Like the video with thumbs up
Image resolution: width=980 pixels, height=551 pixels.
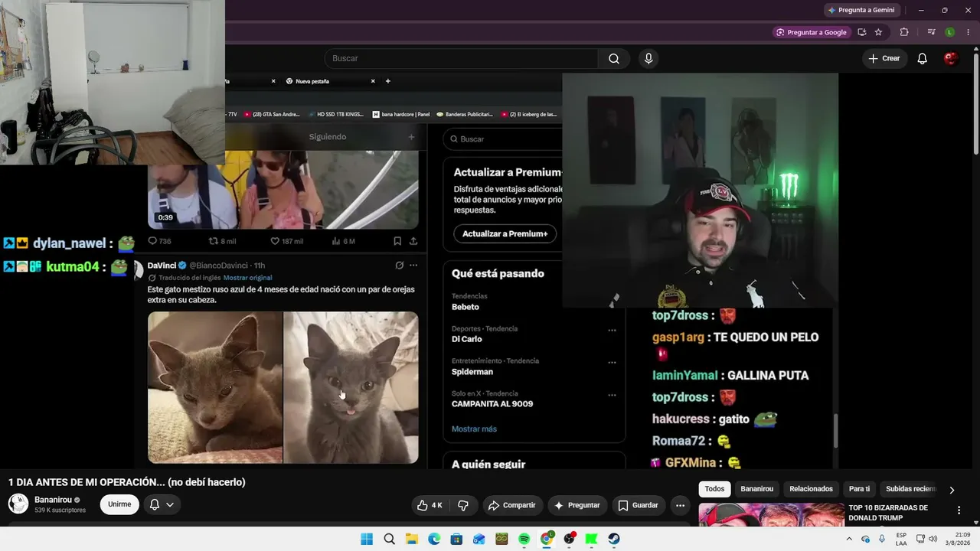(429, 505)
